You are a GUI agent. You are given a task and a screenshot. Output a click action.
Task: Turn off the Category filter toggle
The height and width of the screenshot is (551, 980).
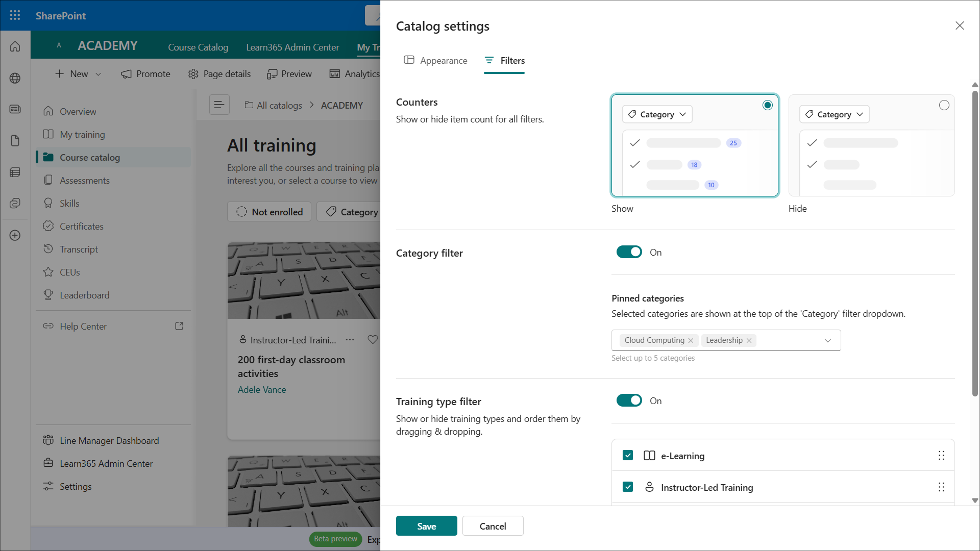click(x=629, y=252)
